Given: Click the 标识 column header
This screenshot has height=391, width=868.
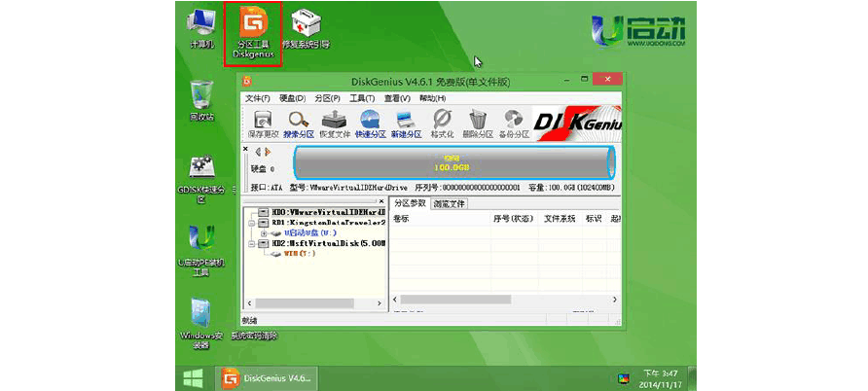Looking at the screenshot, I should (594, 219).
